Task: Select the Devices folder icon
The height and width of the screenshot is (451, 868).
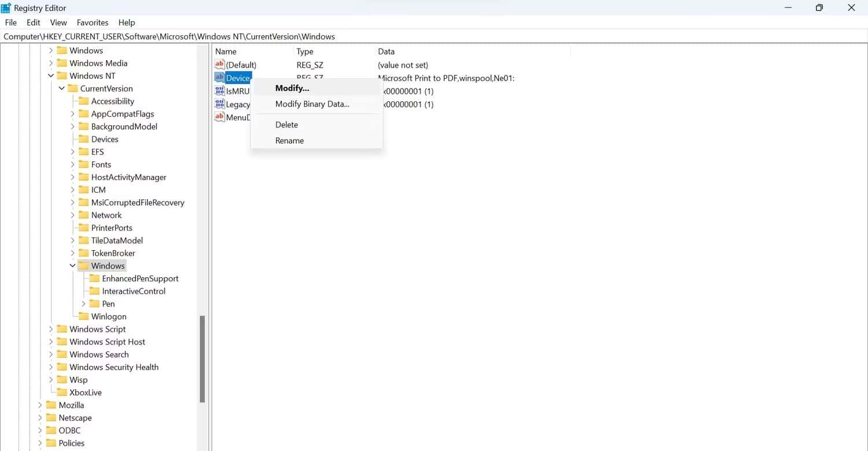Action: point(83,139)
